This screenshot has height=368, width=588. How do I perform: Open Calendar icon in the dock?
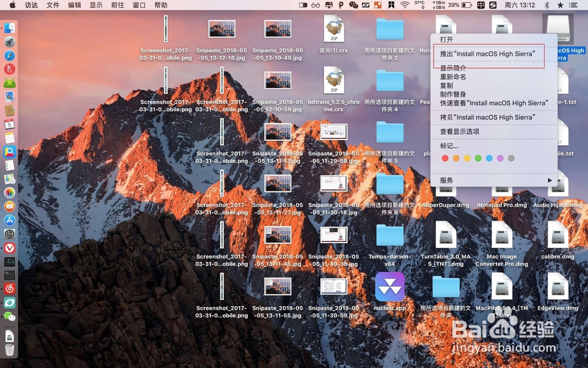(10, 124)
